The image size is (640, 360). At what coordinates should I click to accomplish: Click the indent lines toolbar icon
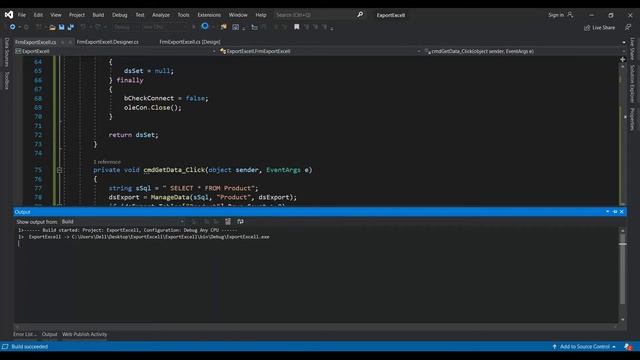click(x=254, y=27)
